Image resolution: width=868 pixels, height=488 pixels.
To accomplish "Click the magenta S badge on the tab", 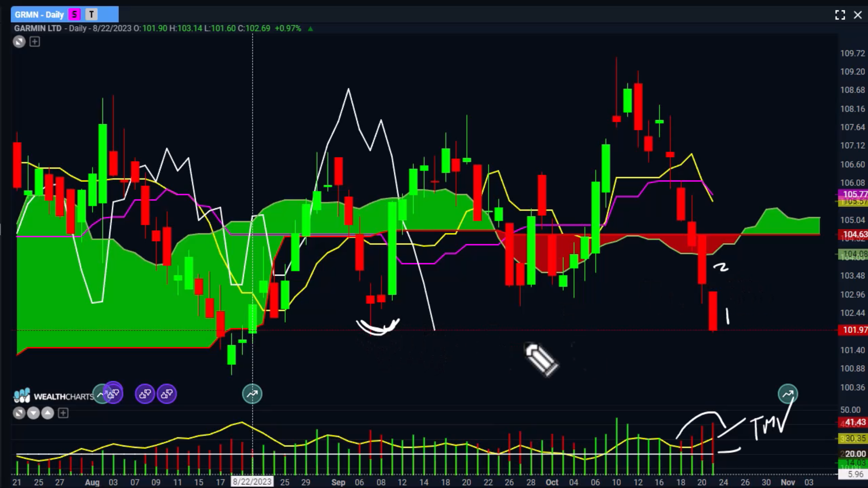I will 75,14.
